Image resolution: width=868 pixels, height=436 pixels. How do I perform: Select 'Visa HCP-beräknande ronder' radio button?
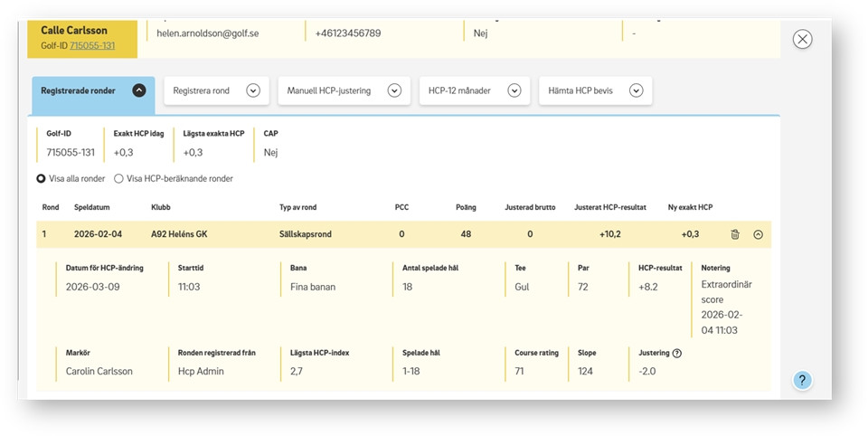click(x=119, y=179)
